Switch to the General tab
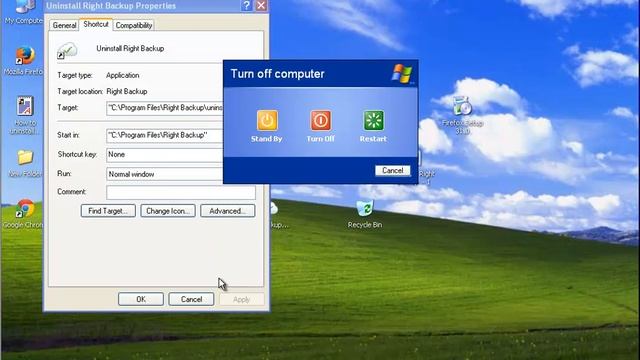This screenshot has height=360, width=640. tap(64, 25)
